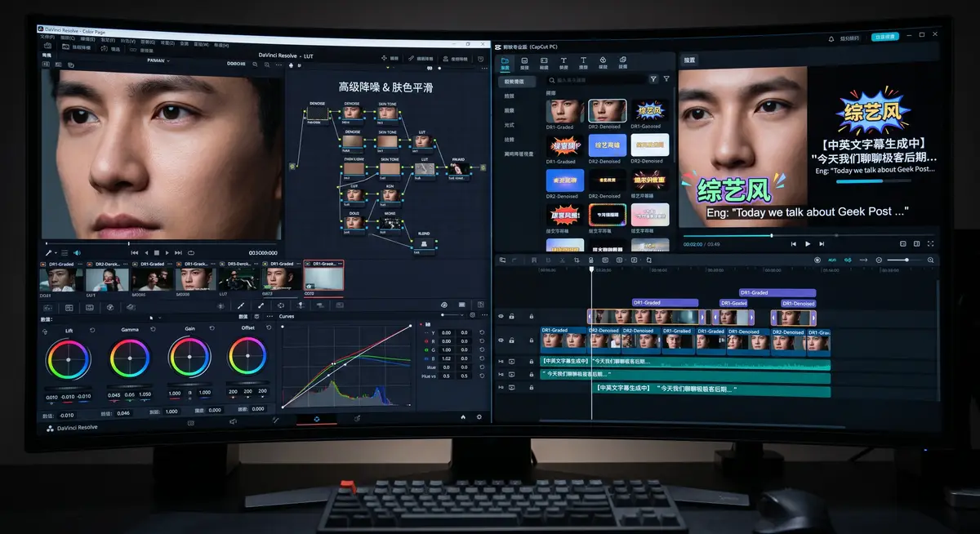
Task: Toggle loop playback in the DaVinci Resolve viewer
Action: [190, 252]
